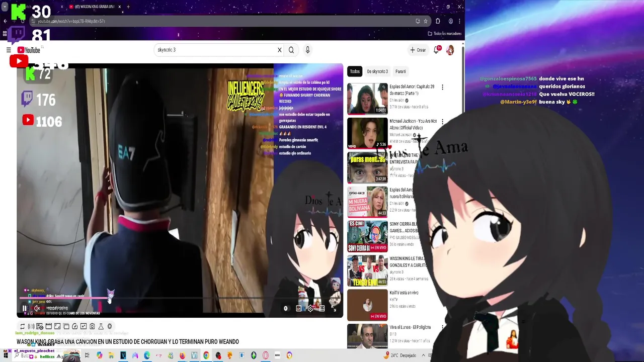644x362 pixels.
Task: Clear the search box with the X
Action: 280,50
